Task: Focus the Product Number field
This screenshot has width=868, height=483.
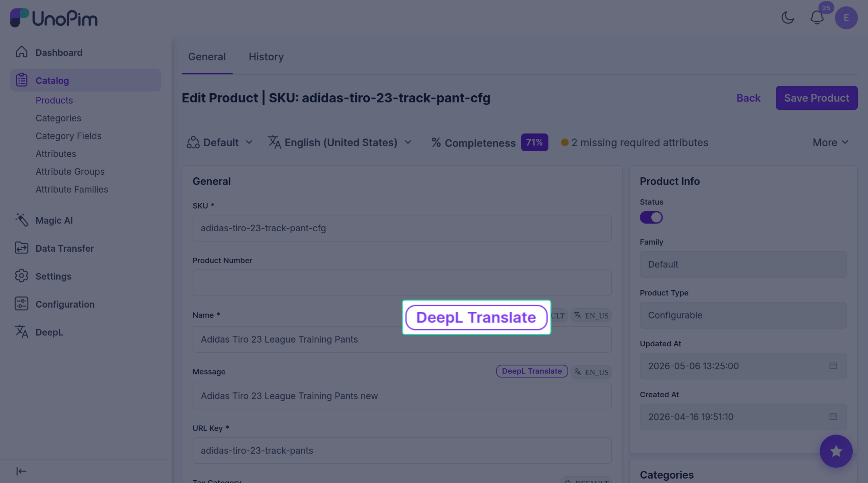Action: pos(402,283)
